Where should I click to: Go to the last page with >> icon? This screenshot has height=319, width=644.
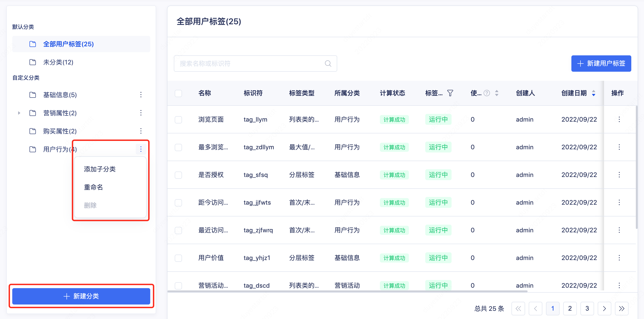[x=622, y=309]
